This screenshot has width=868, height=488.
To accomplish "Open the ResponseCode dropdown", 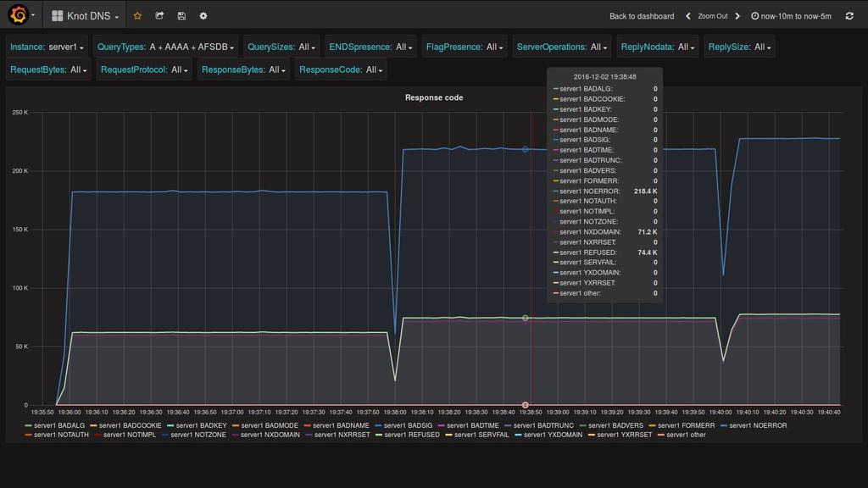I will pyautogui.click(x=374, y=69).
